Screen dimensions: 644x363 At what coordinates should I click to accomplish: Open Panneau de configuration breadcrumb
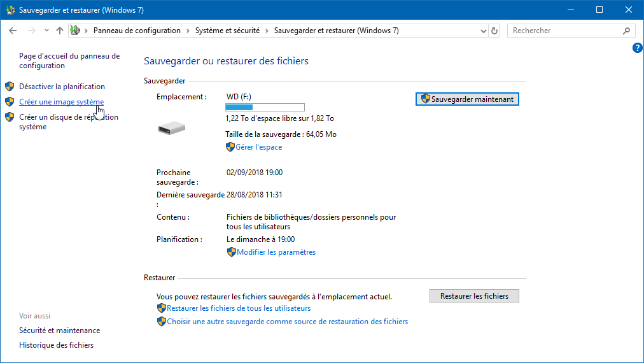[x=137, y=31]
